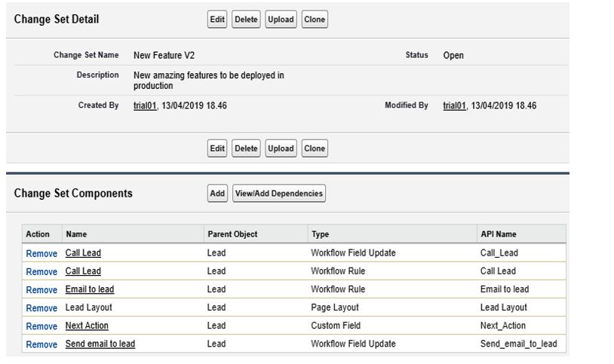This screenshot has height=364, width=614.
Task: Click the bottom Edit button below details
Action: point(217,148)
